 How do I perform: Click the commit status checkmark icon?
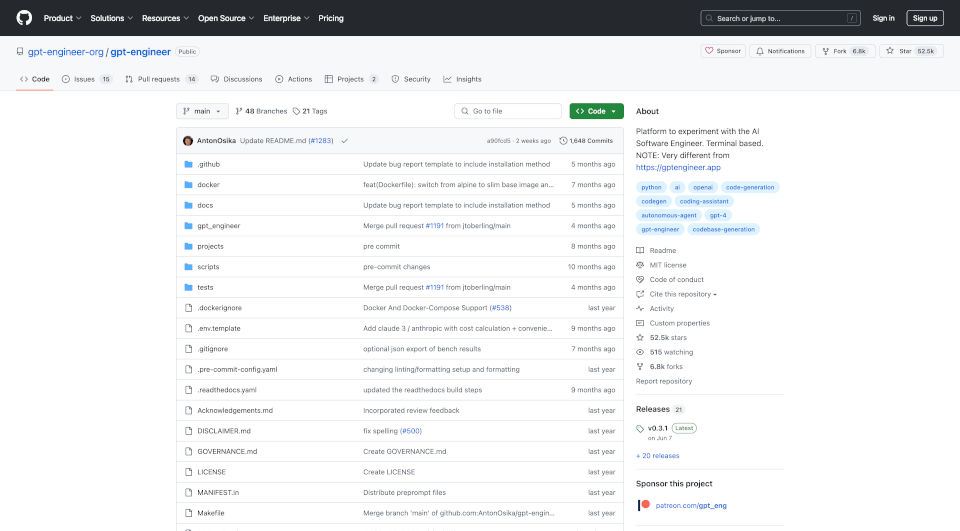coord(344,141)
